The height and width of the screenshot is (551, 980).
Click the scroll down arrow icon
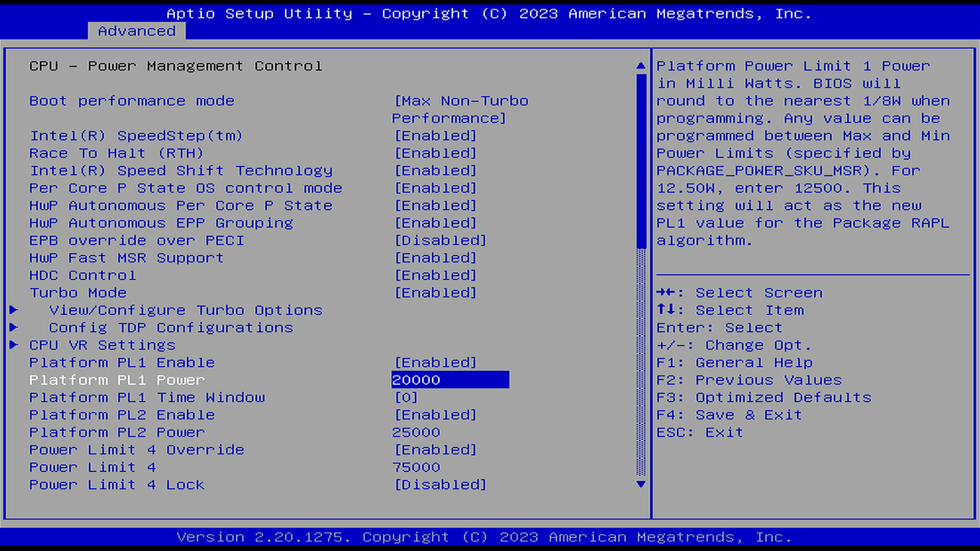pyautogui.click(x=641, y=484)
